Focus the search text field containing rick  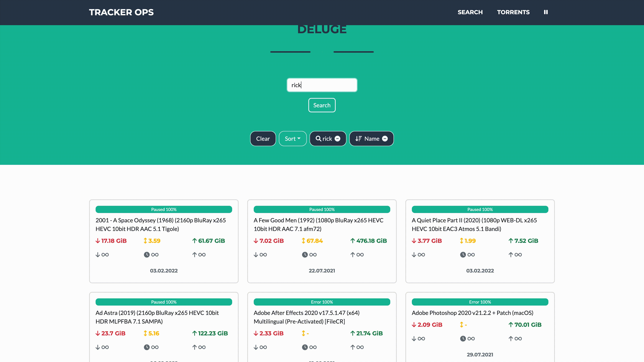coord(322,85)
